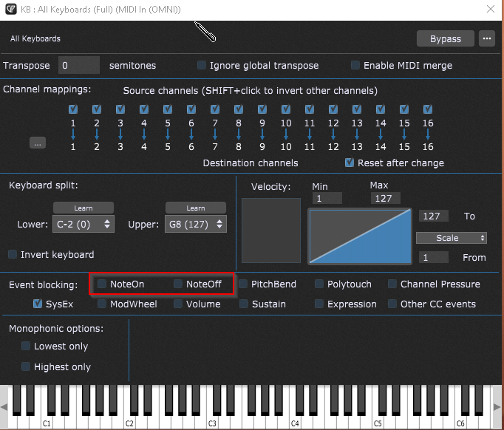
Task: Toggle Ignore global transpose checkbox
Action: (202, 66)
